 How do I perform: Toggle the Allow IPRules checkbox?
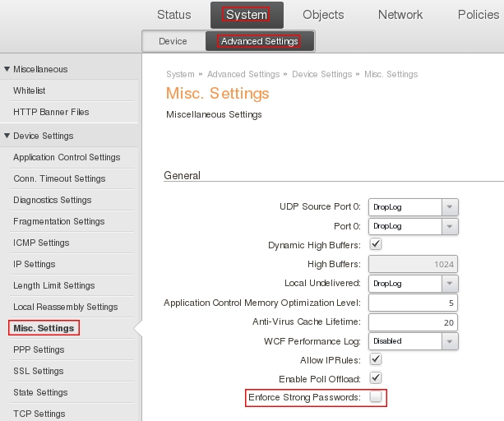376,359
